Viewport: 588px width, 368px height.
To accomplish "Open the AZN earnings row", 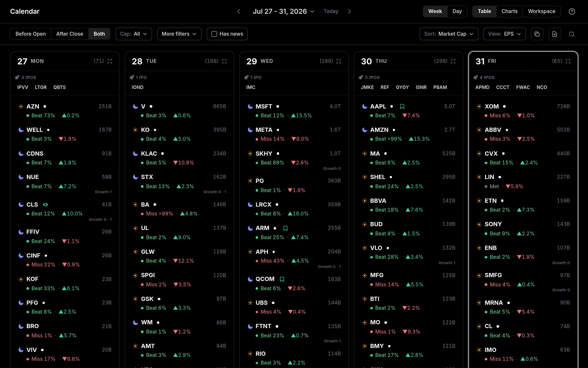I will pyautogui.click(x=65, y=111).
